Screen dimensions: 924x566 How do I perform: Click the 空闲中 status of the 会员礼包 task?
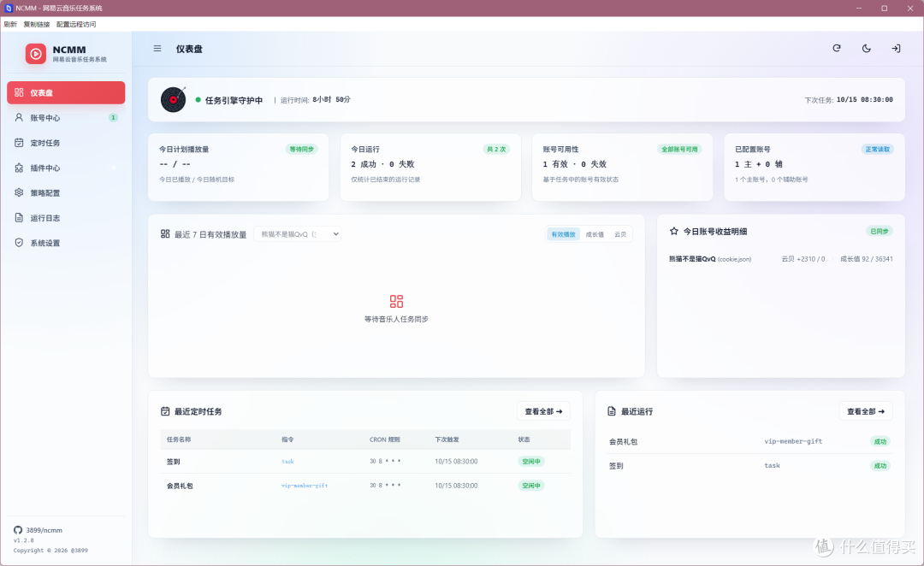click(x=531, y=486)
